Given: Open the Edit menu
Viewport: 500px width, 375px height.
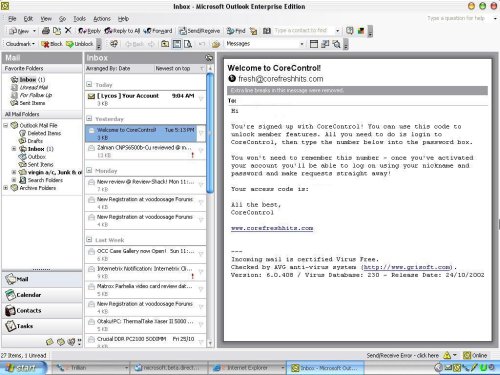Looking at the screenshot, I should pos(28,19).
